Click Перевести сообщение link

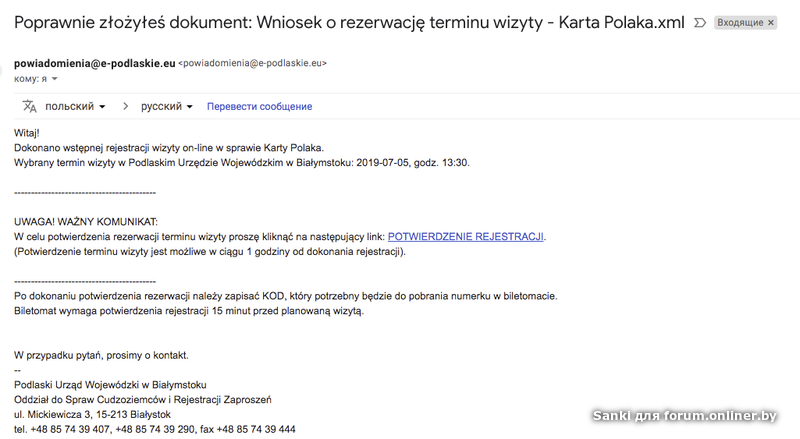259,107
